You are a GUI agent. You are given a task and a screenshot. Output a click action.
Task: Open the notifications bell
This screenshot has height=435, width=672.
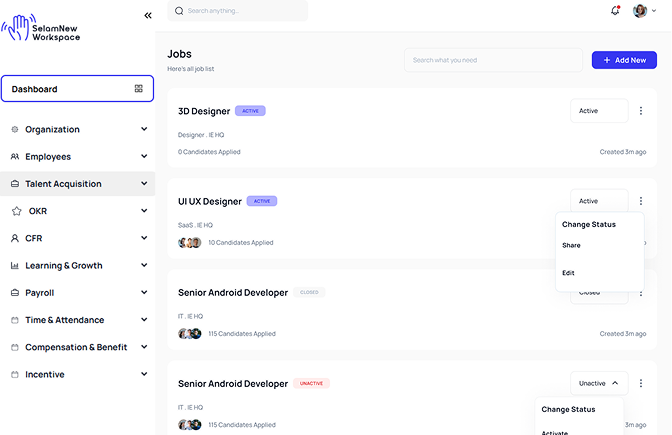click(x=615, y=11)
